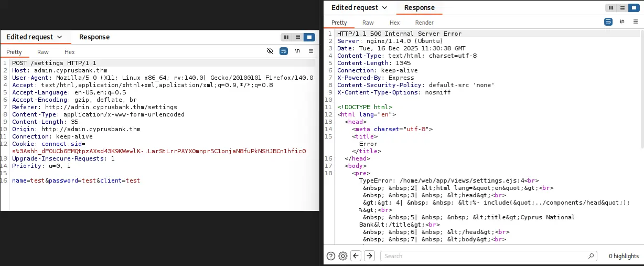
Task: Click the hidden-eye icon in request panel
Action: (x=270, y=51)
